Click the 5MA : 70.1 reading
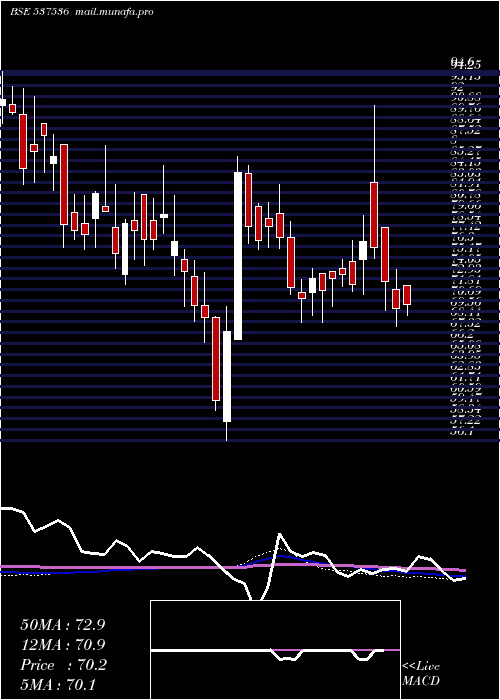 (x=58, y=684)
